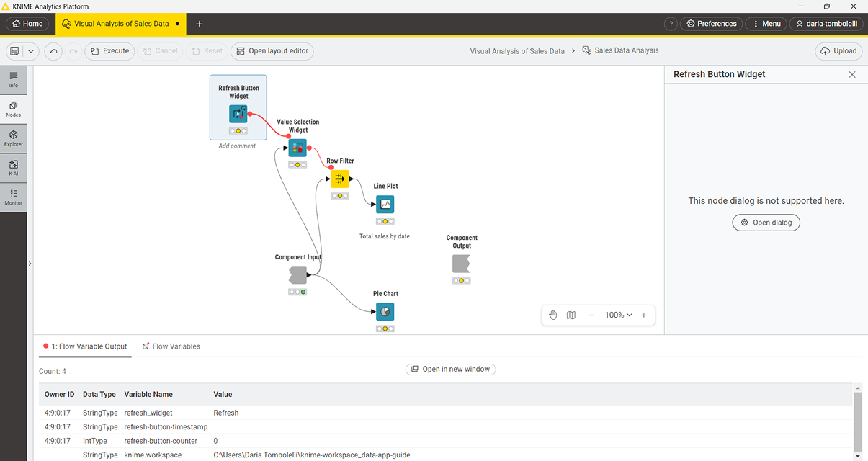Image resolution: width=868 pixels, height=461 pixels.
Task: Open the Explorer sidebar panel
Action: click(13, 138)
